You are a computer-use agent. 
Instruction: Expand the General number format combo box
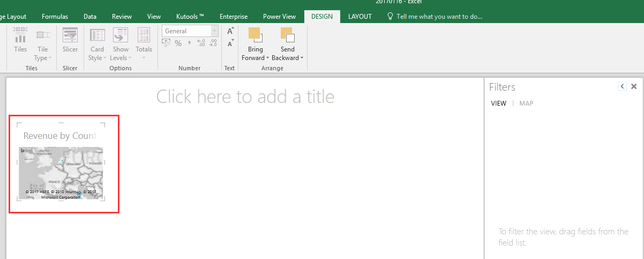pos(215,31)
